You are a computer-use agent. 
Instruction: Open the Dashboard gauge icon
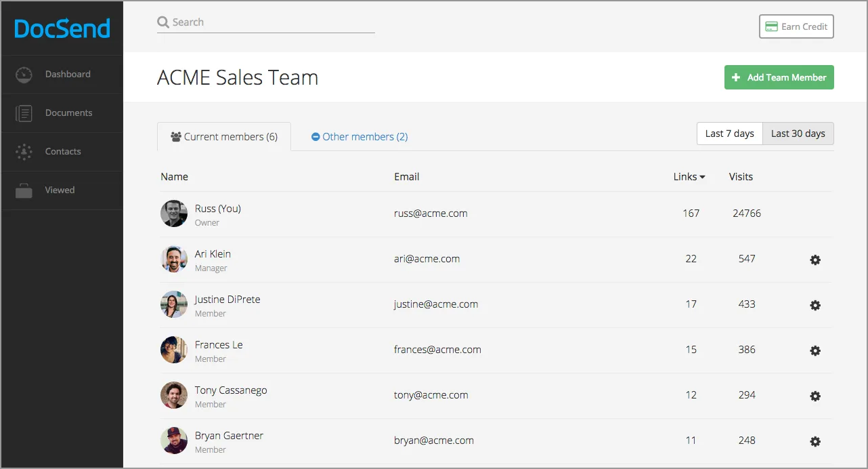[24, 75]
